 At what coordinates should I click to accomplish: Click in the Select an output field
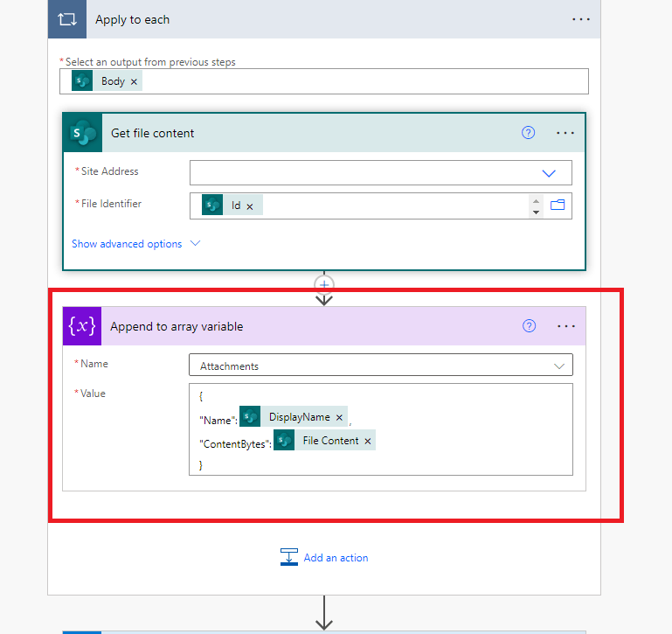324,81
